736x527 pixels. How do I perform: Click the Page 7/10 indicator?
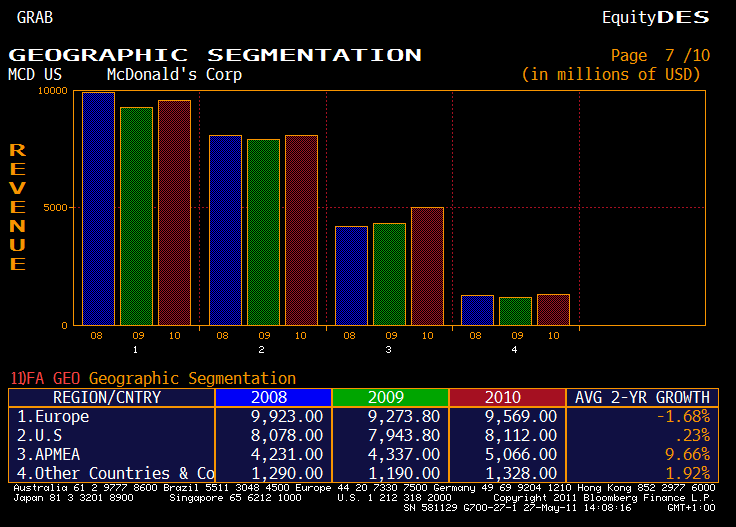[x=660, y=55]
